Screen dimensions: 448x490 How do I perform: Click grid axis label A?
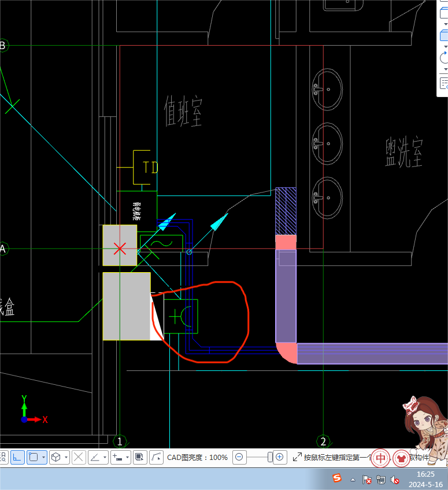(3, 249)
